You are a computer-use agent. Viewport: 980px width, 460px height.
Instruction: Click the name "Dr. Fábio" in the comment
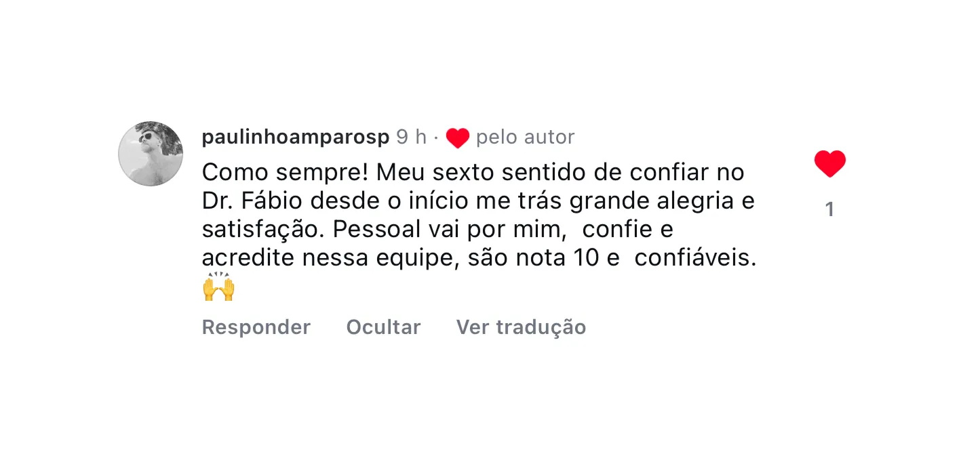click(x=248, y=202)
